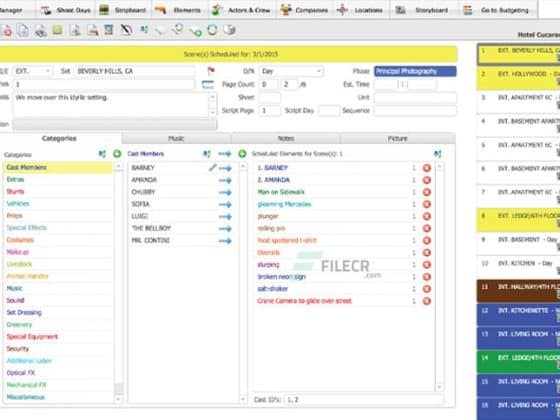560x420 pixels.
Task: Remove Overalls element
Action: click(x=426, y=252)
